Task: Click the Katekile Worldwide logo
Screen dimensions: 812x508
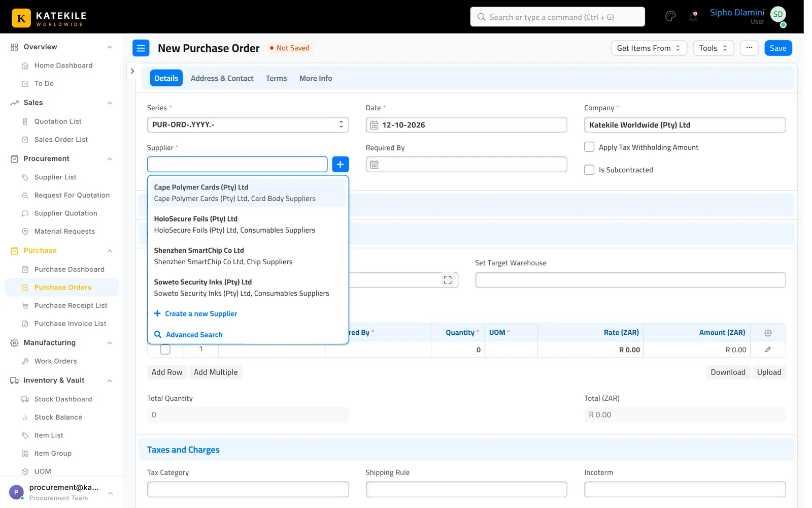Action: tap(49, 18)
